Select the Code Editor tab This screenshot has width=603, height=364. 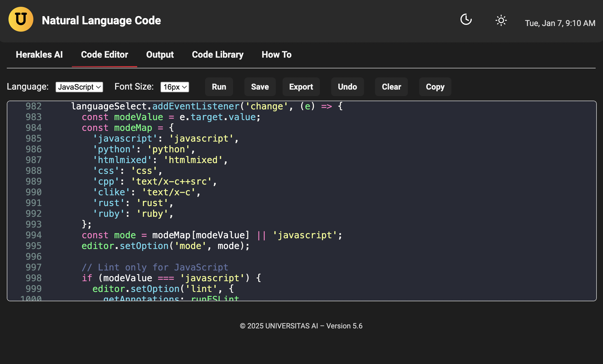pyautogui.click(x=104, y=55)
